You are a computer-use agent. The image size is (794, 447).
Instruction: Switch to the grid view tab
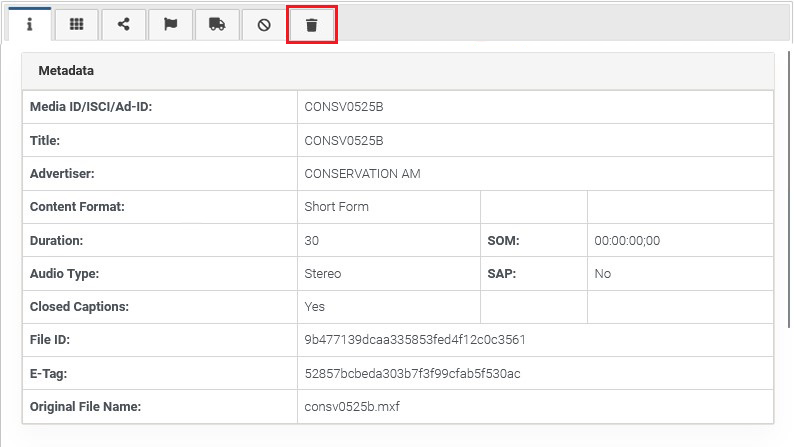(x=76, y=24)
